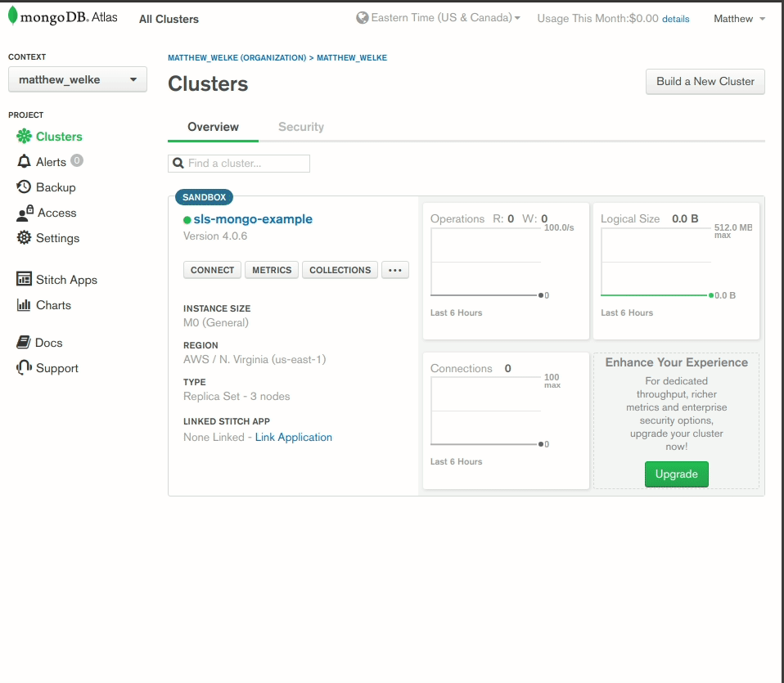Select Settings in the project sidebar
Image resolution: width=784 pixels, height=683 pixels.
[57, 238]
